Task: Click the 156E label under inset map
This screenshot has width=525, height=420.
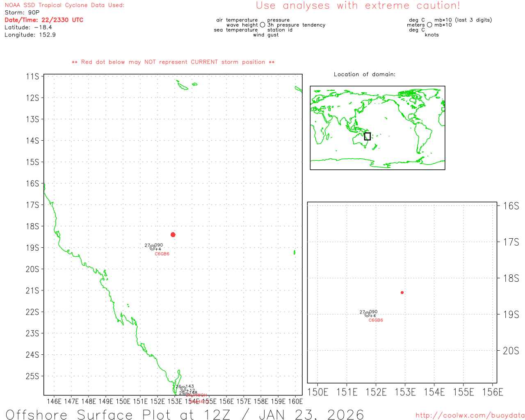Action: (x=493, y=392)
